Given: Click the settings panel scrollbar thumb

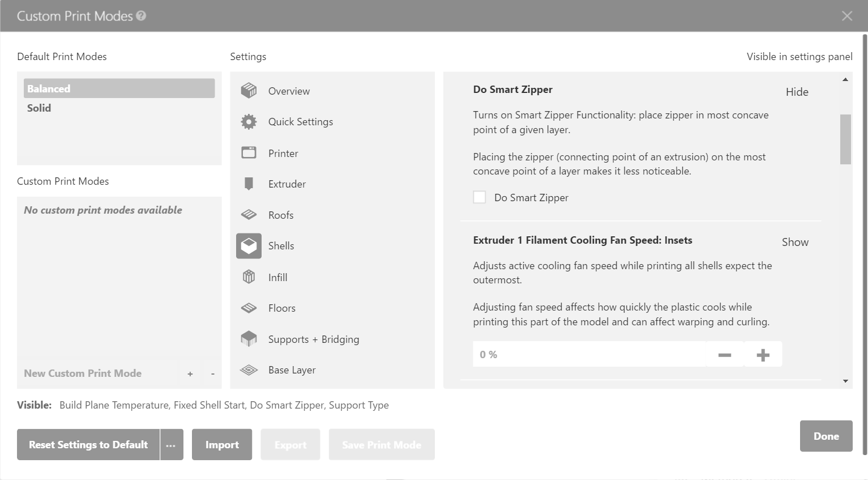Looking at the screenshot, I should pyautogui.click(x=845, y=139).
